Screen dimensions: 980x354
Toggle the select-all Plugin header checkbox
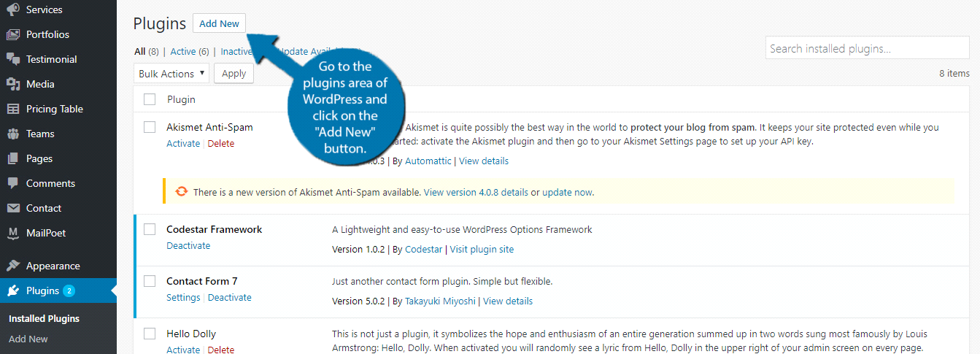(x=150, y=99)
